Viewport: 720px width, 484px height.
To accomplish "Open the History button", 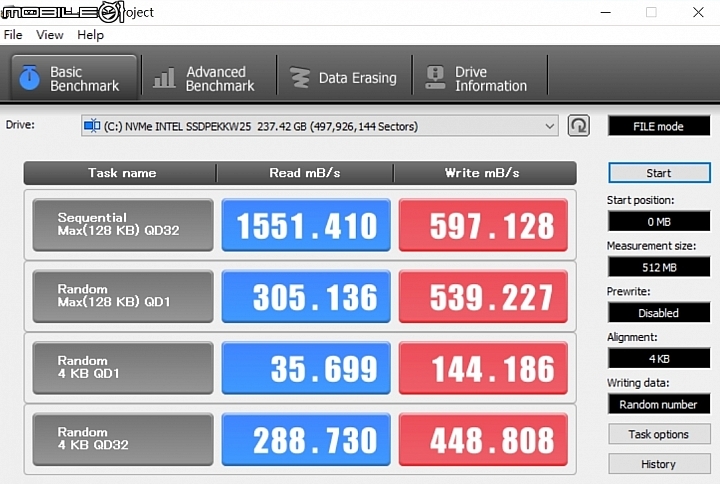I will pos(659,464).
